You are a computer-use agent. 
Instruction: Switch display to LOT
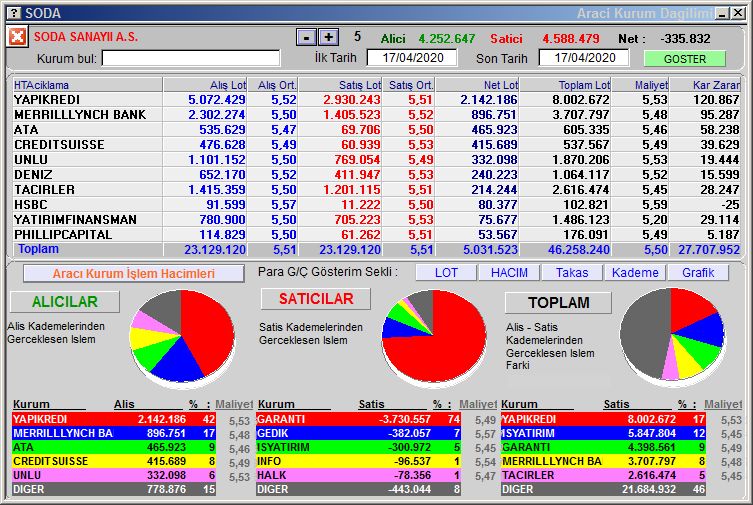click(446, 273)
